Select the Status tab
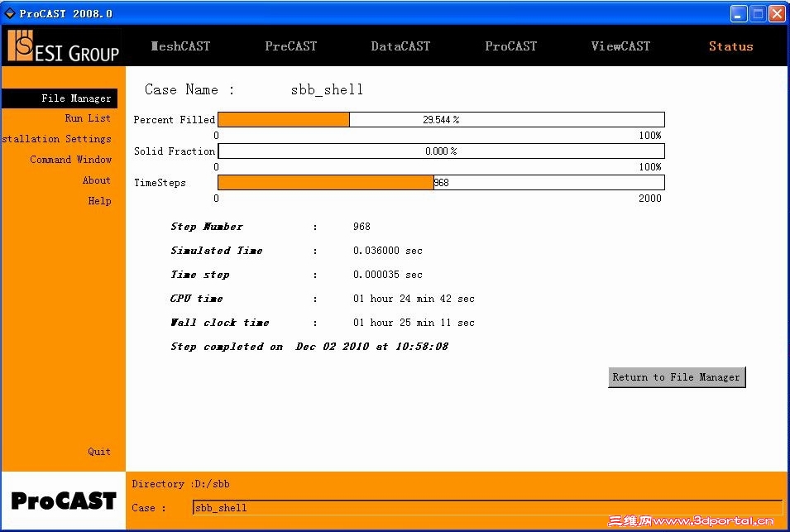The width and height of the screenshot is (790, 532). (x=730, y=46)
